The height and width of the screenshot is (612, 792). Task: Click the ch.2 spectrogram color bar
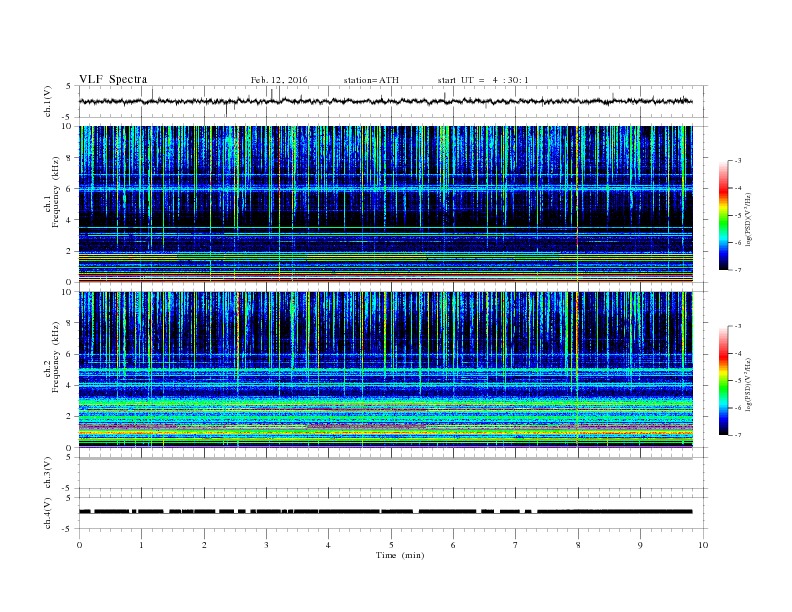723,380
